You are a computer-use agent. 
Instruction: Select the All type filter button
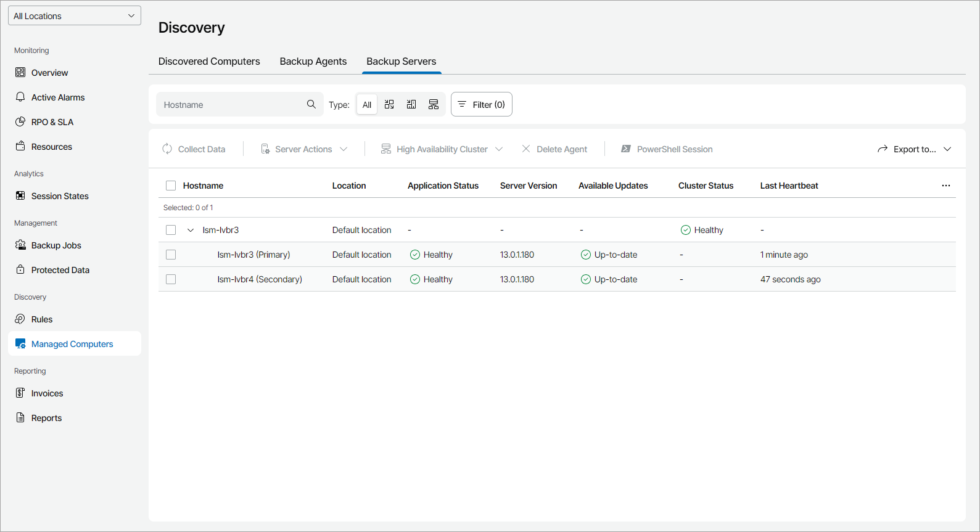(x=367, y=104)
